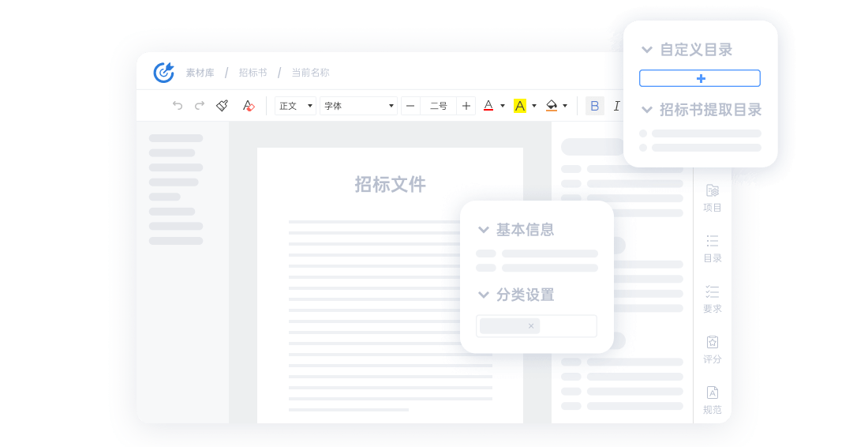The image size is (868, 447).
Task: Apply red font color A
Action: pyautogui.click(x=488, y=105)
